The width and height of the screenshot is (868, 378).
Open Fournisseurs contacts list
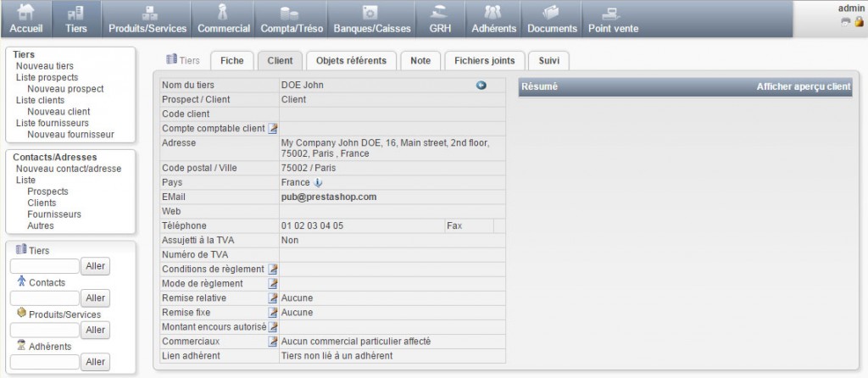point(54,214)
